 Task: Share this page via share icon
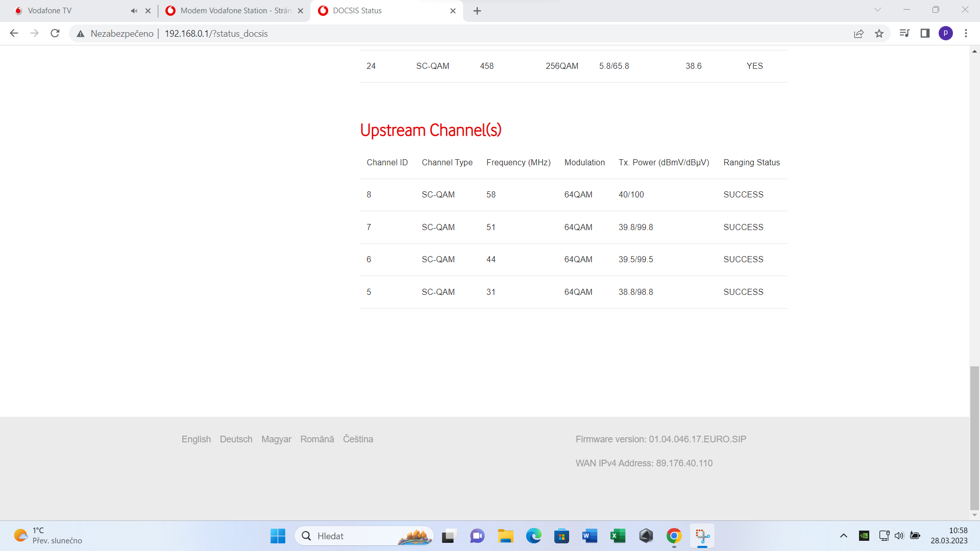pos(859,34)
